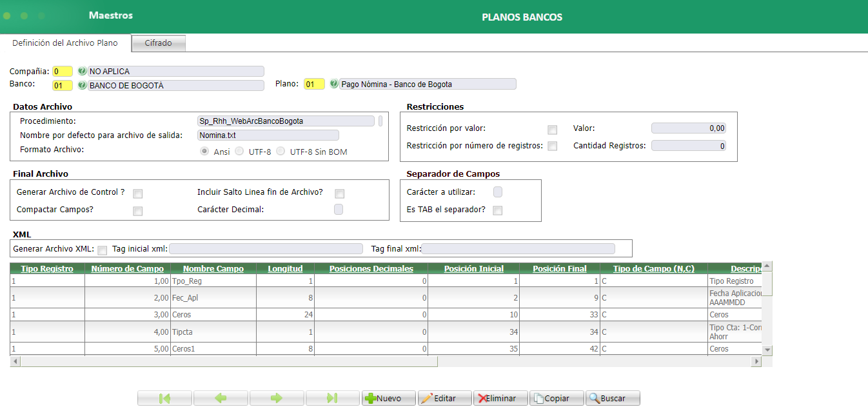This screenshot has width=868, height=418.
Task: Click Compañía code input field
Action: coord(63,72)
